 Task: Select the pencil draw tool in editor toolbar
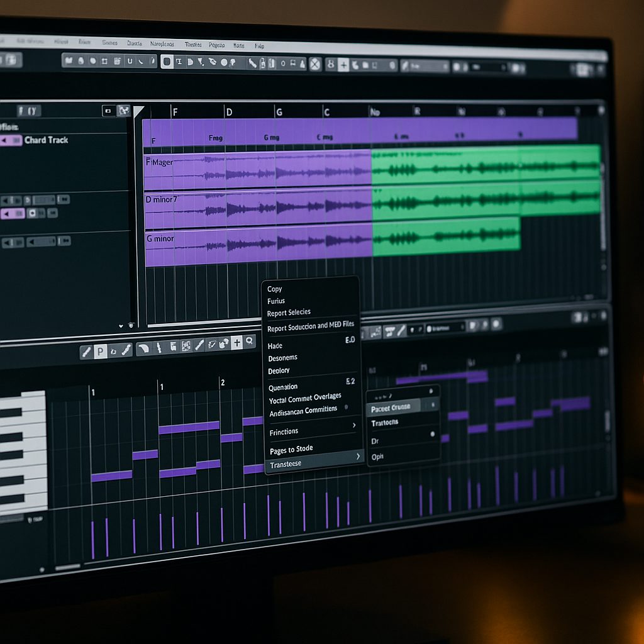pyautogui.click(x=86, y=352)
